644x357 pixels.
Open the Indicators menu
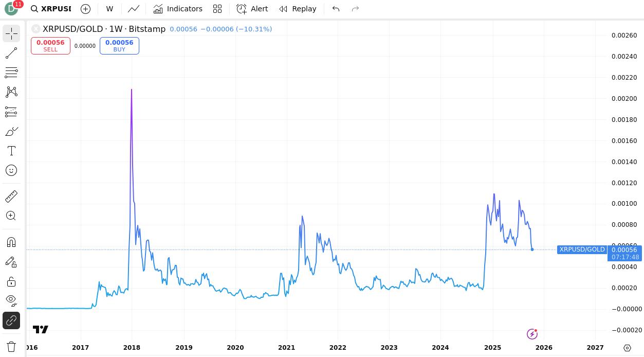178,9
